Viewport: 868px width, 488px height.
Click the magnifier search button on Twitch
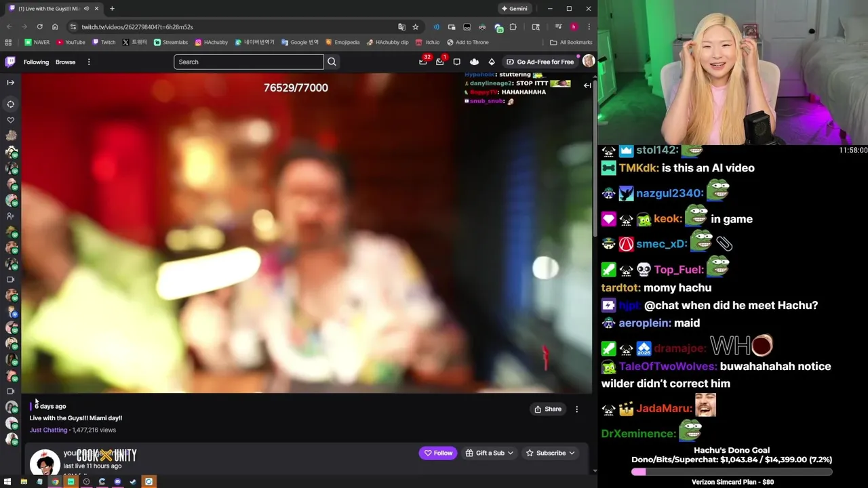332,62
